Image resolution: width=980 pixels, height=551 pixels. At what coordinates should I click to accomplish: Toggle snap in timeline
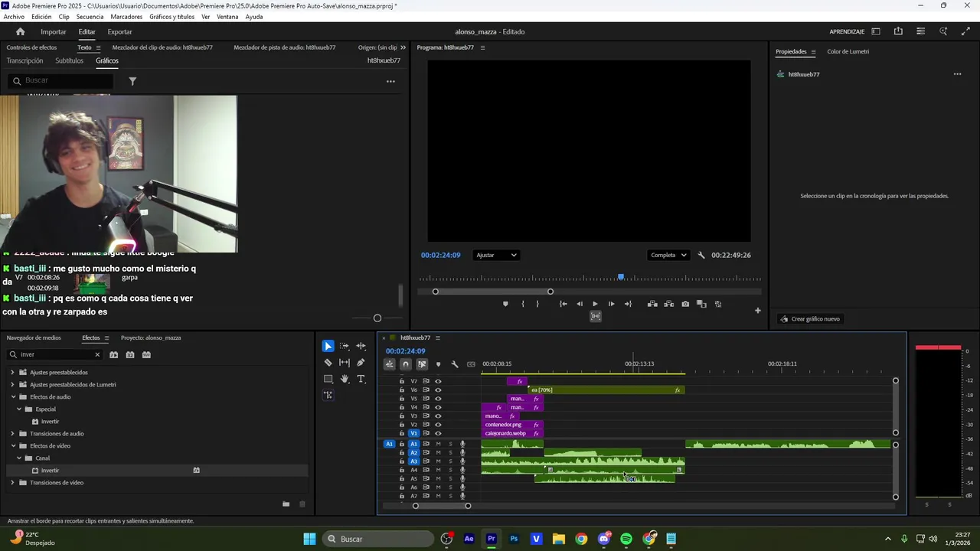pyautogui.click(x=406, y=364)
